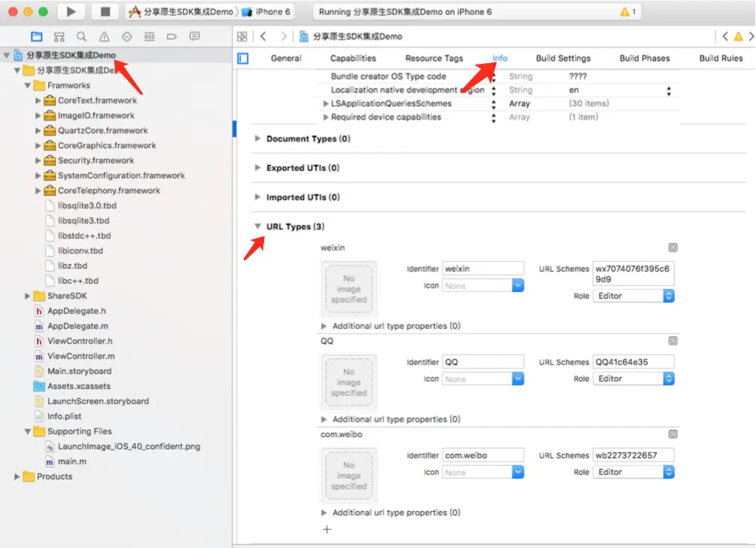Screen dimensions: 756x548
Task: Open the localization region value stepper
Action: (668, 90)
